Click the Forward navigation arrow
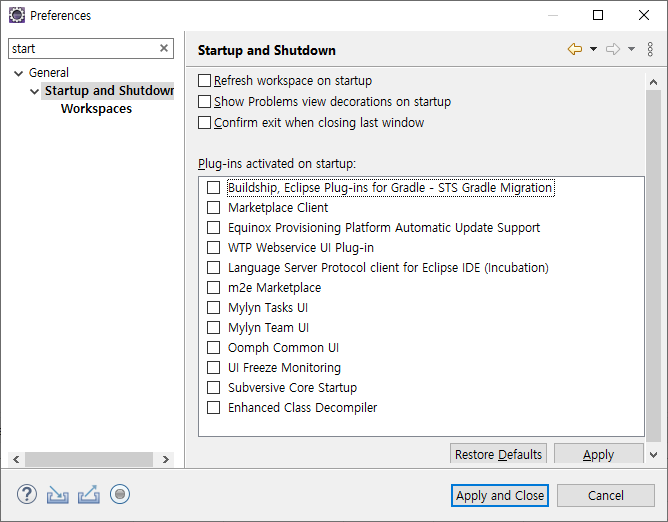Image resolution: width=668 pixels, height=522 pixels. pyautogui.click(x=613, y=49)
